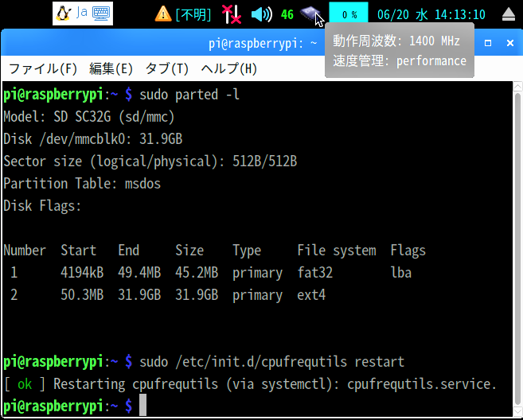Click the 'cpufrequtils.service.' text
This screenshot has width=523, height=420.
(x=422, y=384)
